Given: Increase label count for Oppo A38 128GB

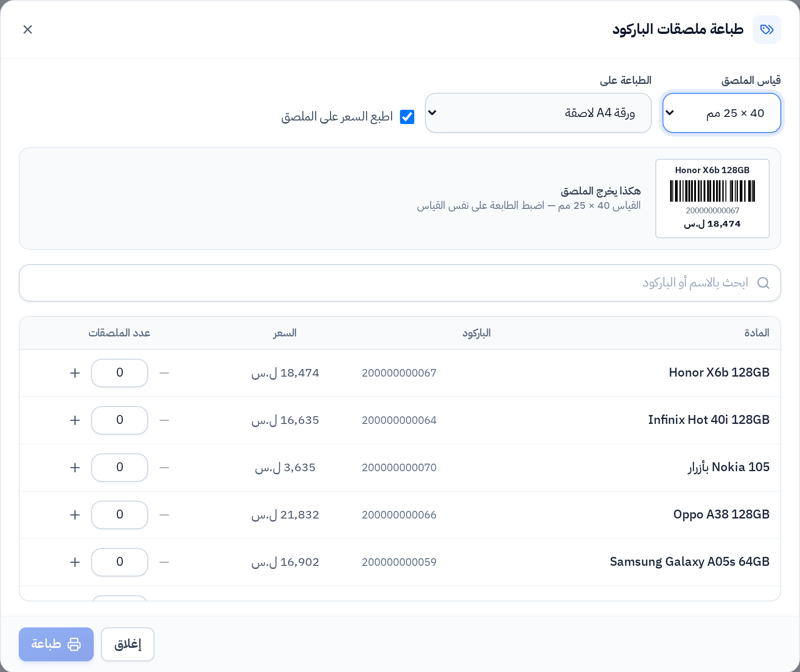Looking at the screenshot, I should pos(75,515).
